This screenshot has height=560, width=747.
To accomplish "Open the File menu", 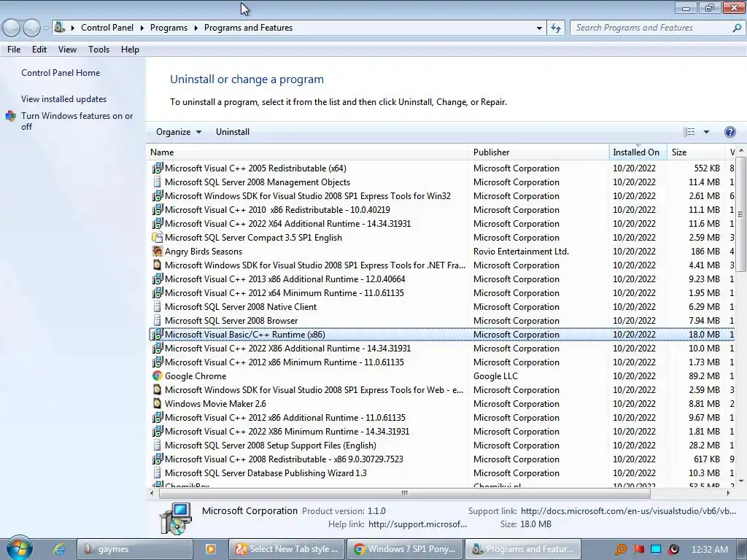I will tap(14, 49).
